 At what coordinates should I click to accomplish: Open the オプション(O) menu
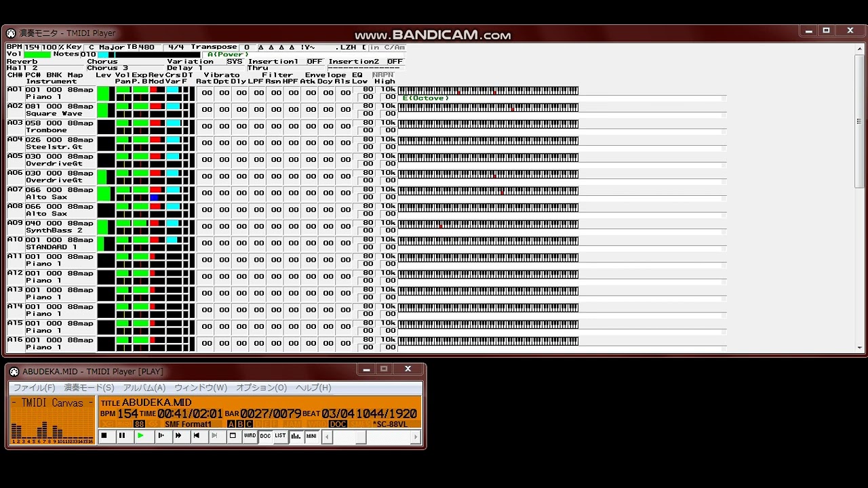point(261,388)
